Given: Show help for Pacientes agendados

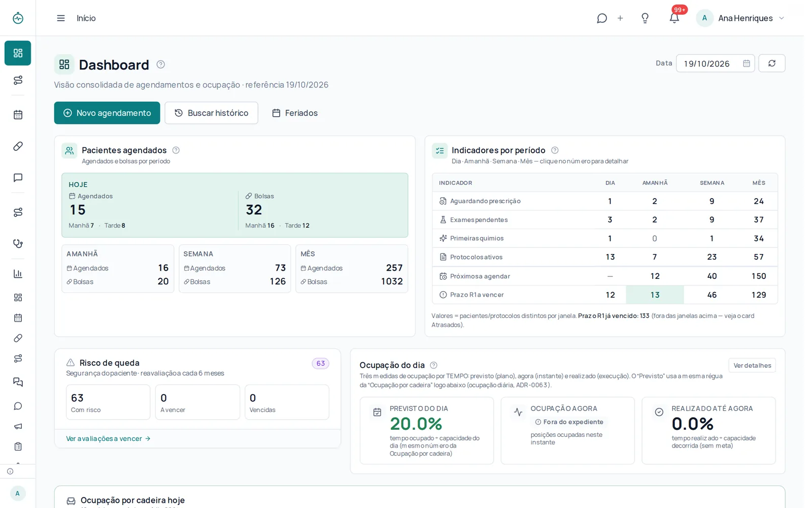Looking at the screenshot, I should click(176, 150).
